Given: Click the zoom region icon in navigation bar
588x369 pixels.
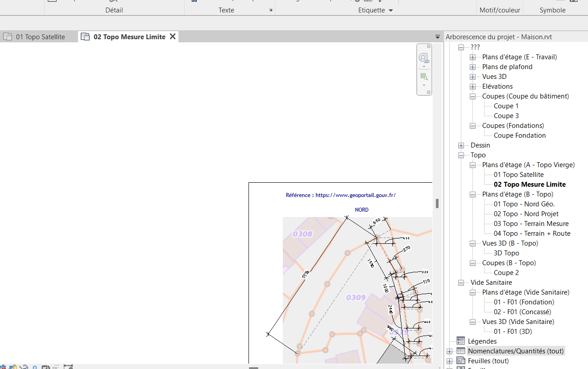Looking at the screenshot, I should 424,77.
